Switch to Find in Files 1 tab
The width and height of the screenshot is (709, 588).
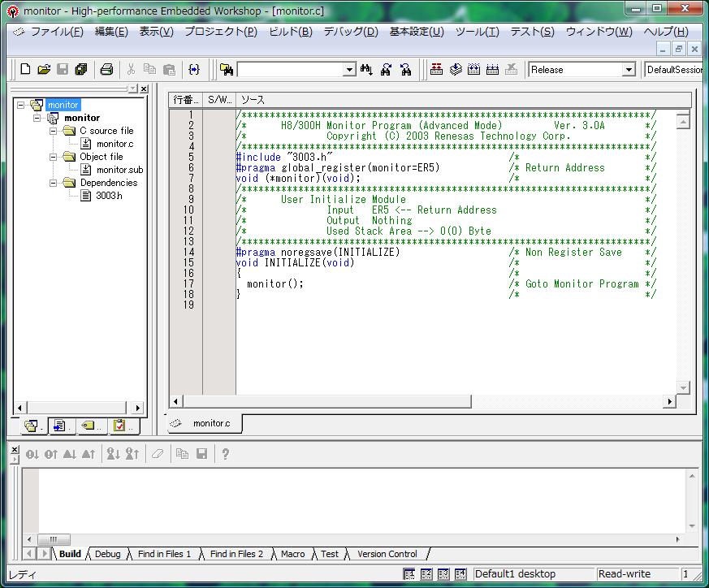tap(164, 554)
